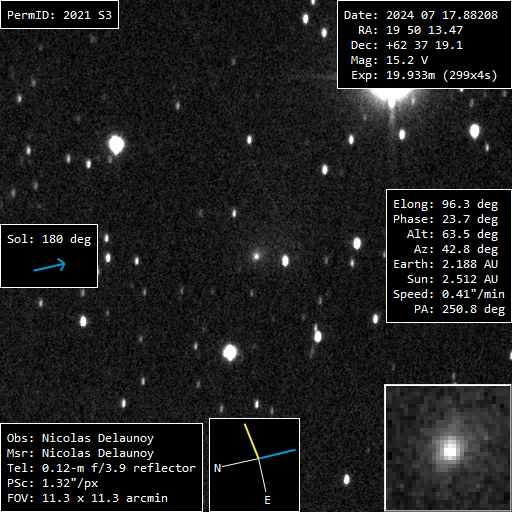512x512 pixels.
Task: Click the E label on compass
Action: (x=267, y=500)
